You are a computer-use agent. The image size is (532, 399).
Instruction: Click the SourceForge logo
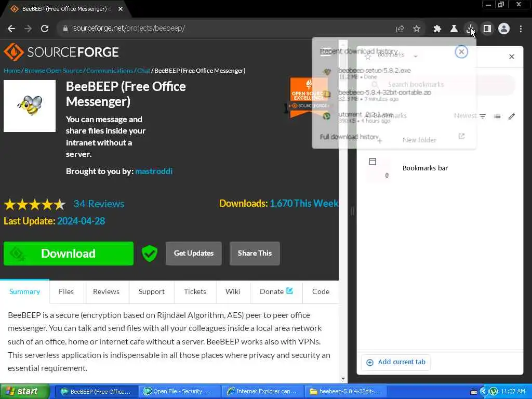pyautogui.click(x=61, y=52)
